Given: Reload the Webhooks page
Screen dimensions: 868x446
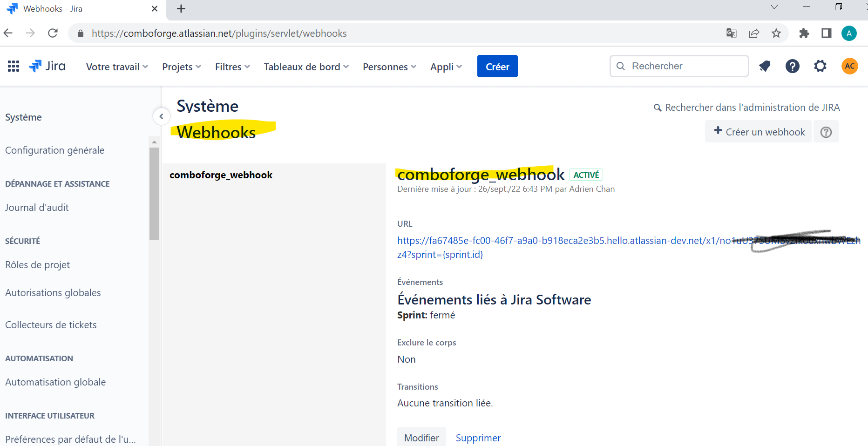Looking at the screenshot, I should click(x=53, y=33).
